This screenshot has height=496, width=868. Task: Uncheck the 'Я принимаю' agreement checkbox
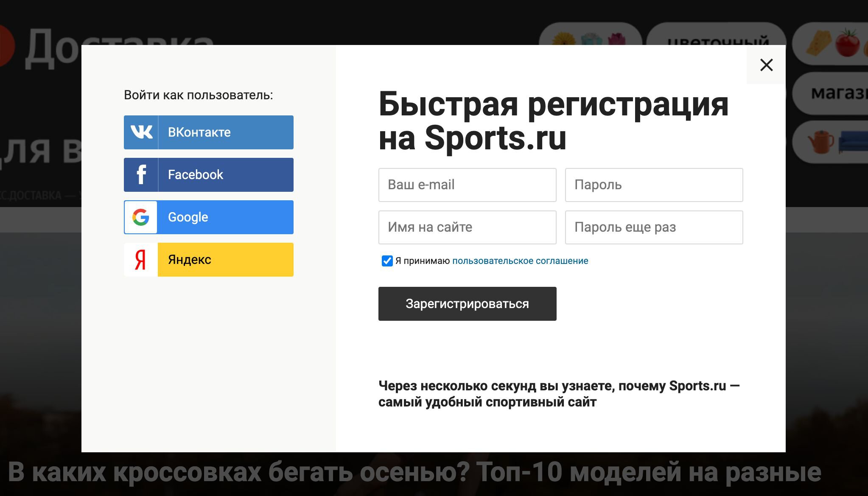[x=387, y=261]
